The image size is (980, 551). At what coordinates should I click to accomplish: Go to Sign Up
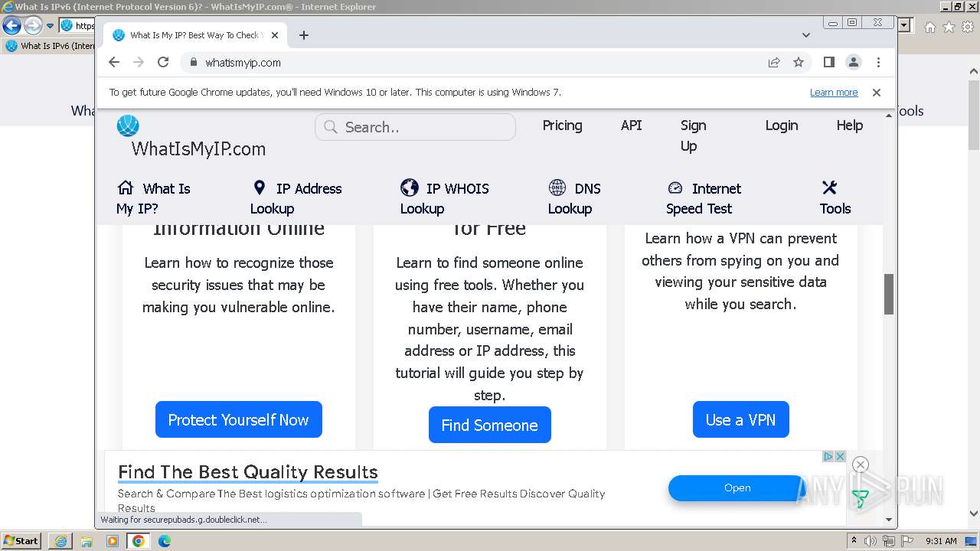(x=693, y=135)
